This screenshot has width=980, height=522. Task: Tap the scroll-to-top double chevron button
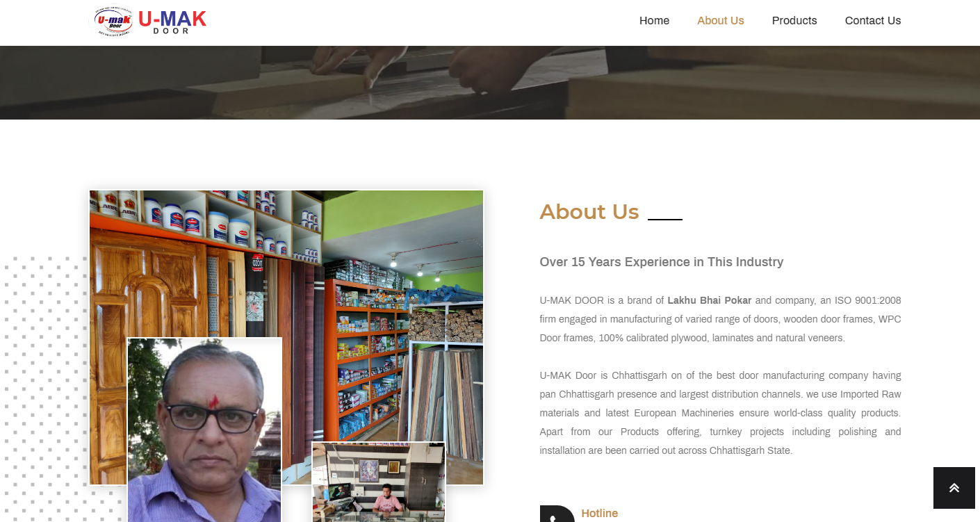[954, 488]
